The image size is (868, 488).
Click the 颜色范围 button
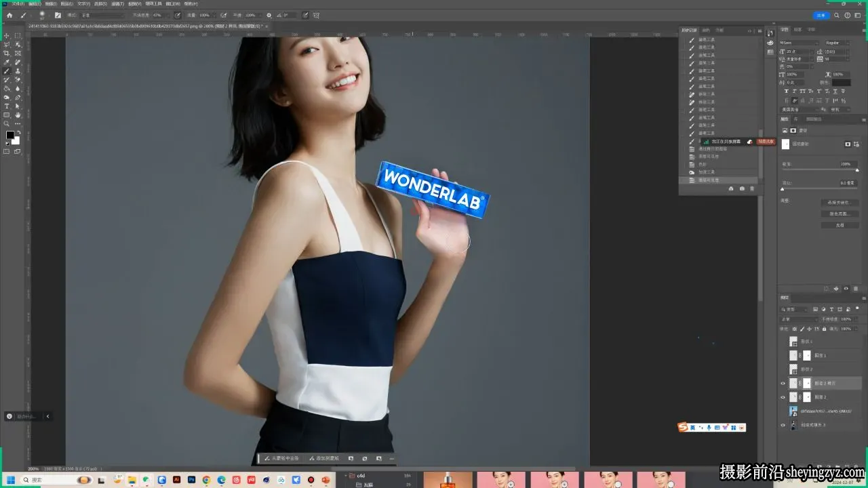[840, 213]
